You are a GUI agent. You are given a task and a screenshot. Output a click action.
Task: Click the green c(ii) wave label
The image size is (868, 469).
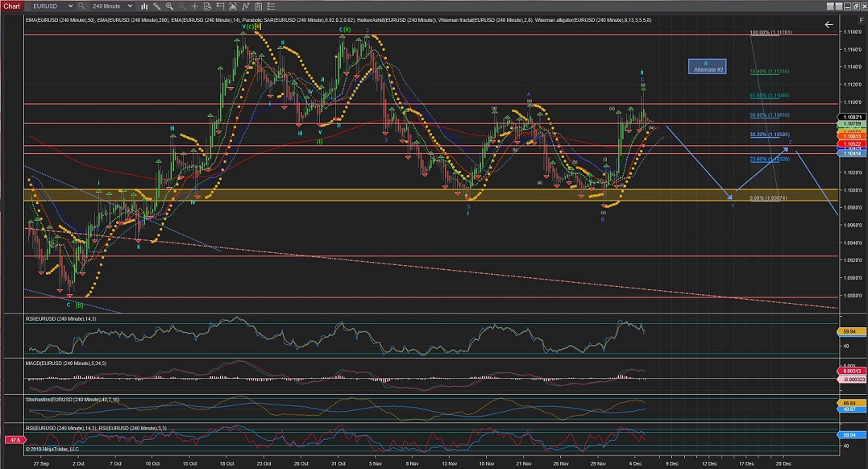coord(345,29)
